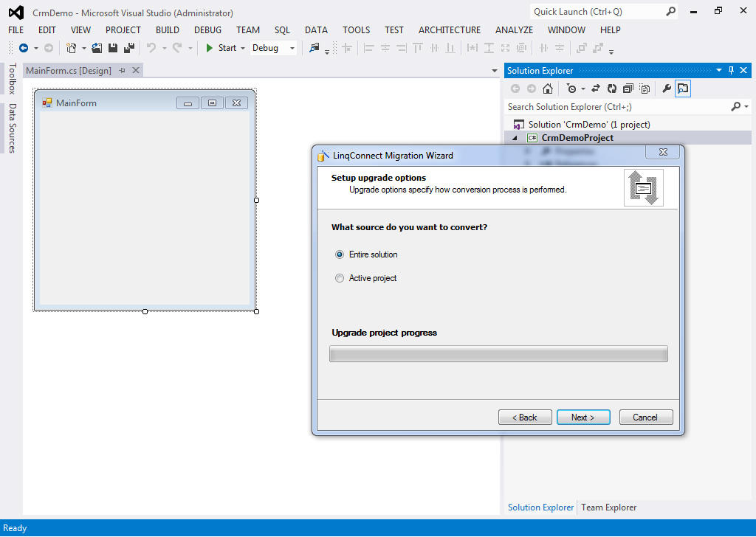Click Cancel in the Migration Wizard
The image size is (756, 537).
(645, 418)
